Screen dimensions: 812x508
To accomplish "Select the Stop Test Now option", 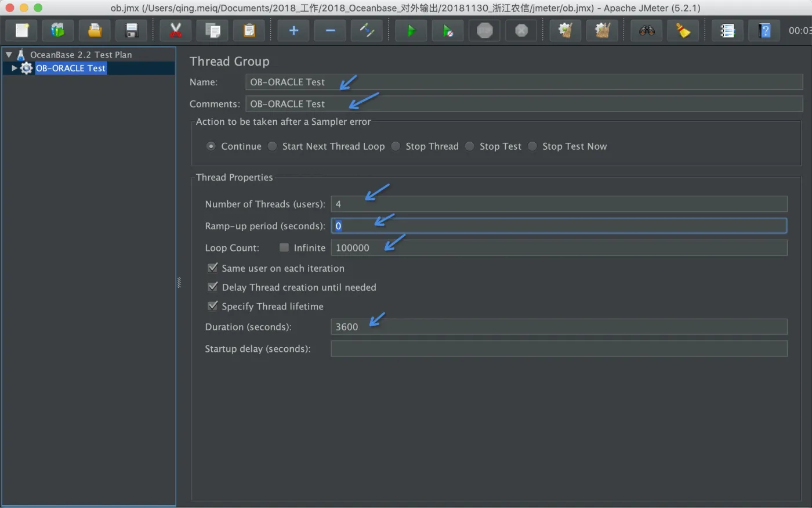I will pos(532,146).
